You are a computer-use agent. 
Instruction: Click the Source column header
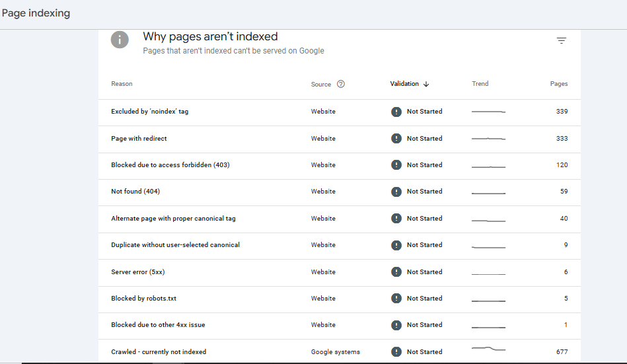(320, 85)
